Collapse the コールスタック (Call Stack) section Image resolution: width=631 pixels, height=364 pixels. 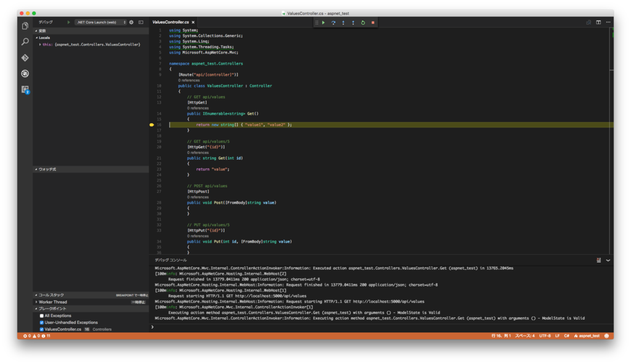tap(91, 295)
